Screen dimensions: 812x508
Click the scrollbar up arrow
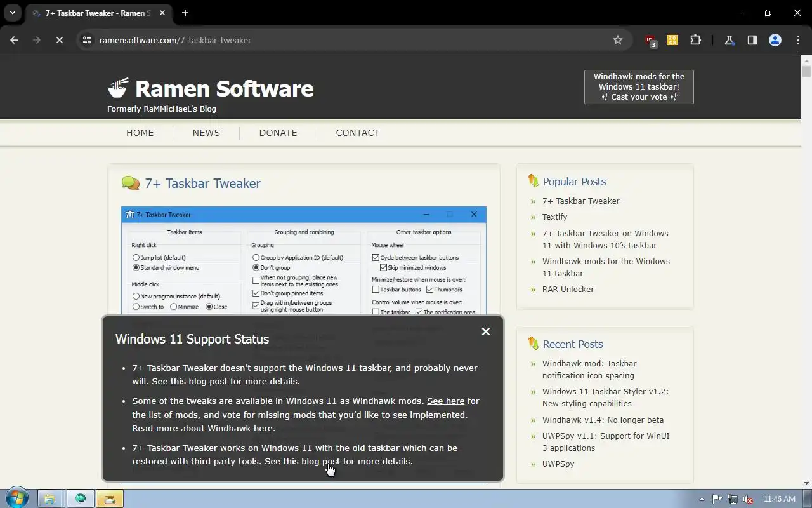click(806, 60)
